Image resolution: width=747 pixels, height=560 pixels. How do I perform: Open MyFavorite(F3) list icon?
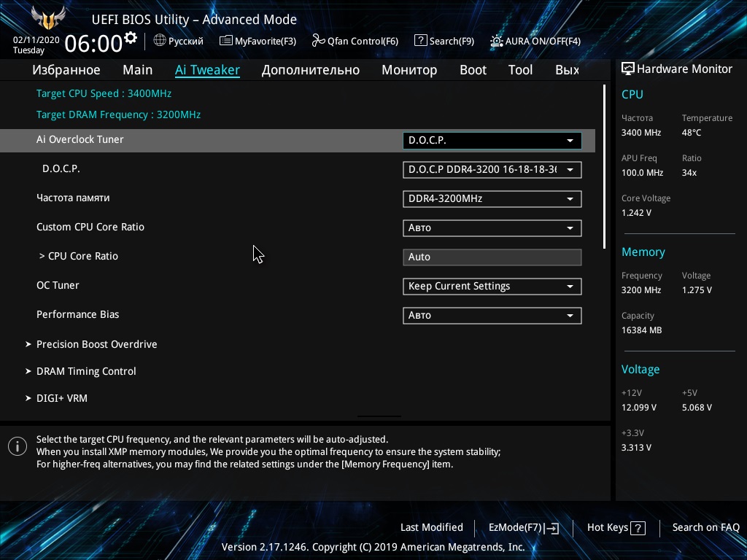[226, 41]
